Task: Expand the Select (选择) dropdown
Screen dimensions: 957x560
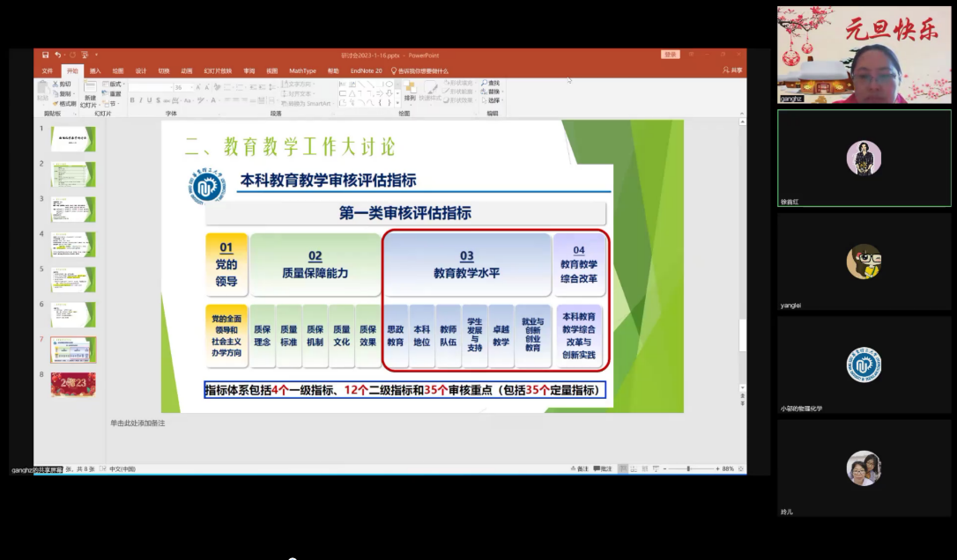Action: pyautogui.click(x=494, y=100)
